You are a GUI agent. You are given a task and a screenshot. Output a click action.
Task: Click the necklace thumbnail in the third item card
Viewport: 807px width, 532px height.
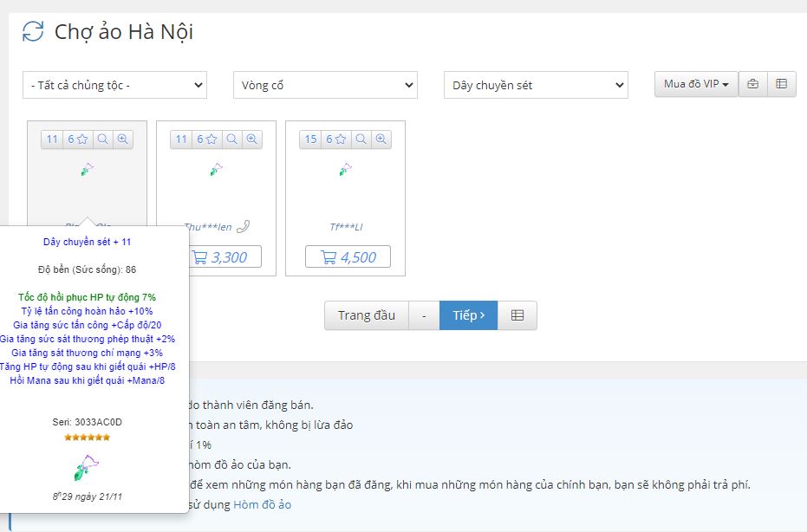tap(345, 169)
